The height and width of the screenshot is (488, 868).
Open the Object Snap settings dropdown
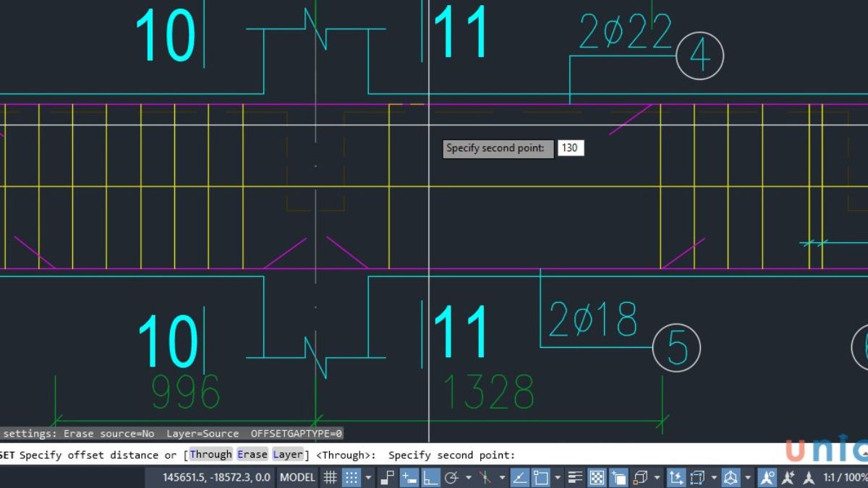click(556, 477)
